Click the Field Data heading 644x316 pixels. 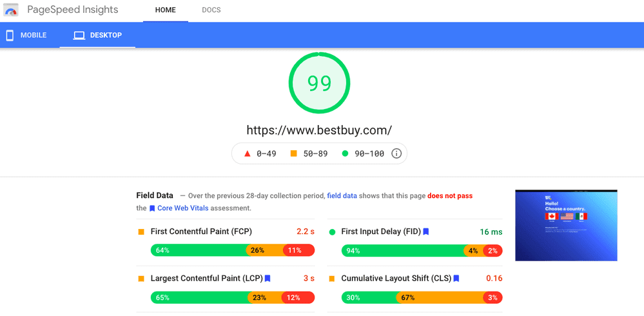coord(155,195)
